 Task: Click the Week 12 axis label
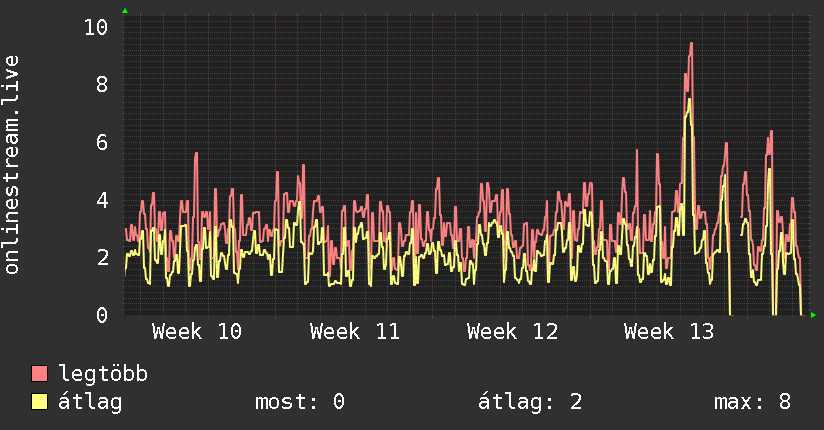coord(512,332)
